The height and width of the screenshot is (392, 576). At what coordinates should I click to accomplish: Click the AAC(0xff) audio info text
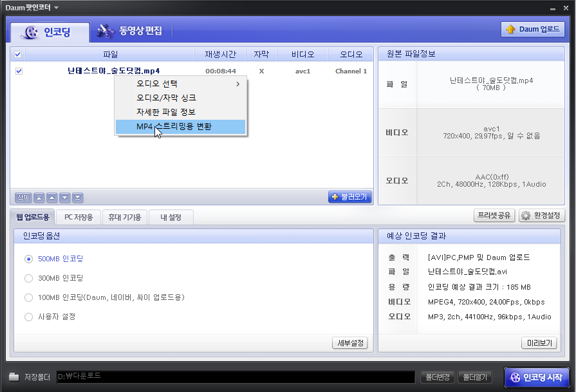click(x=492, y=177)
